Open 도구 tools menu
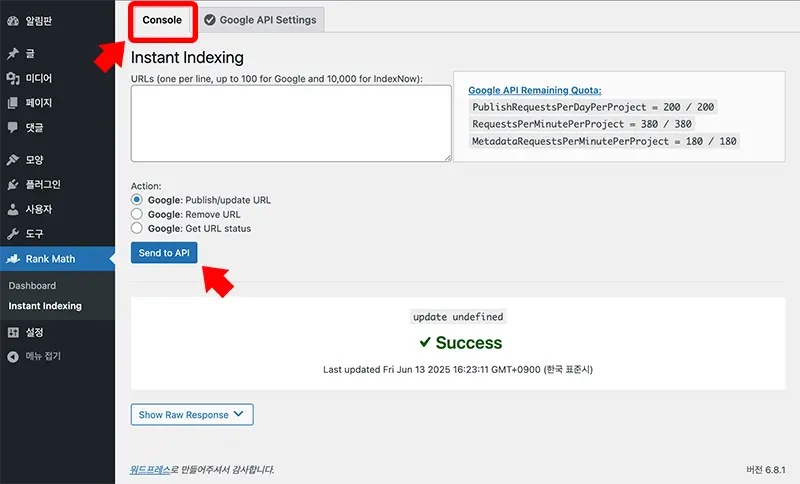Screen dimensions: 800x484 point(58,234)
